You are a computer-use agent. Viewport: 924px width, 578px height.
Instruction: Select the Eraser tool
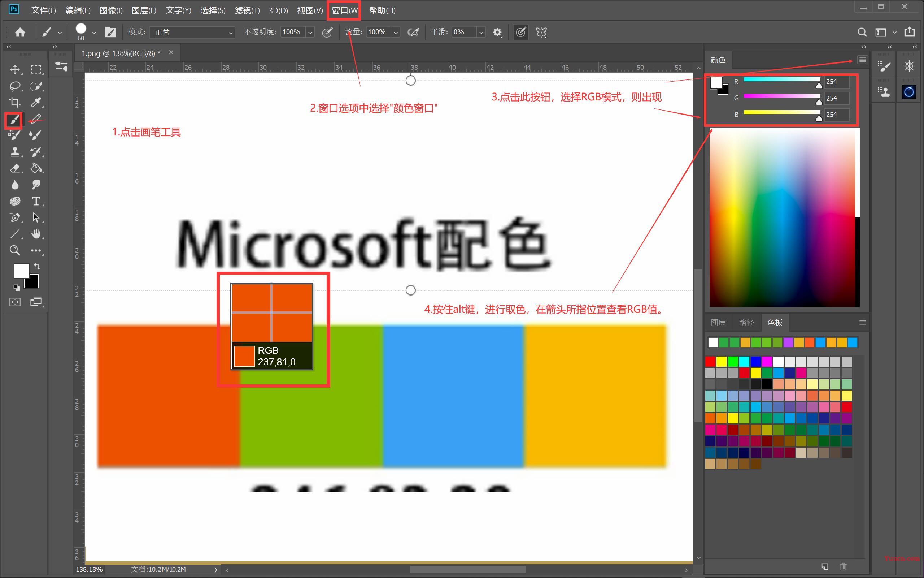click(15, 168)
